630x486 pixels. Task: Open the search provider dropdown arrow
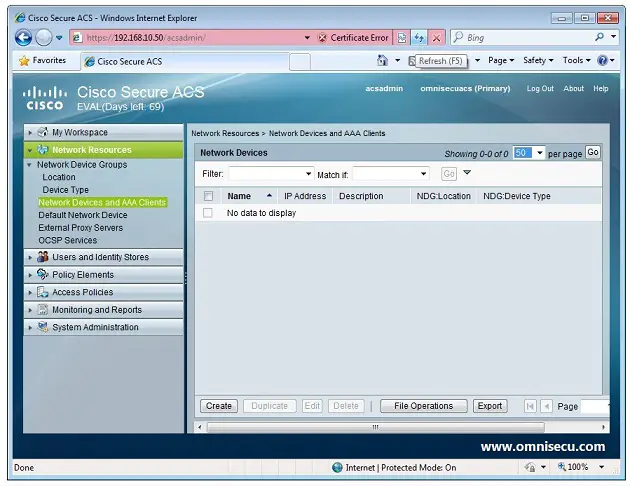pos(614,37)
